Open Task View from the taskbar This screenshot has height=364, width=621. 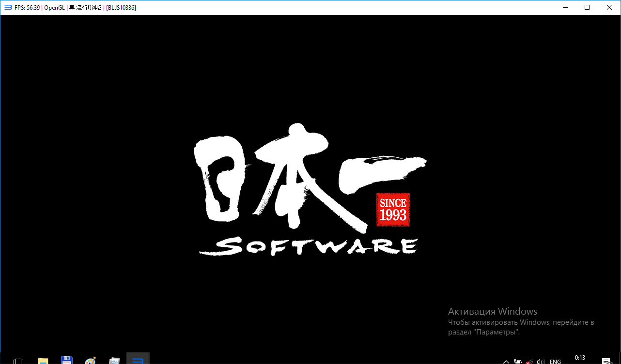18,361
